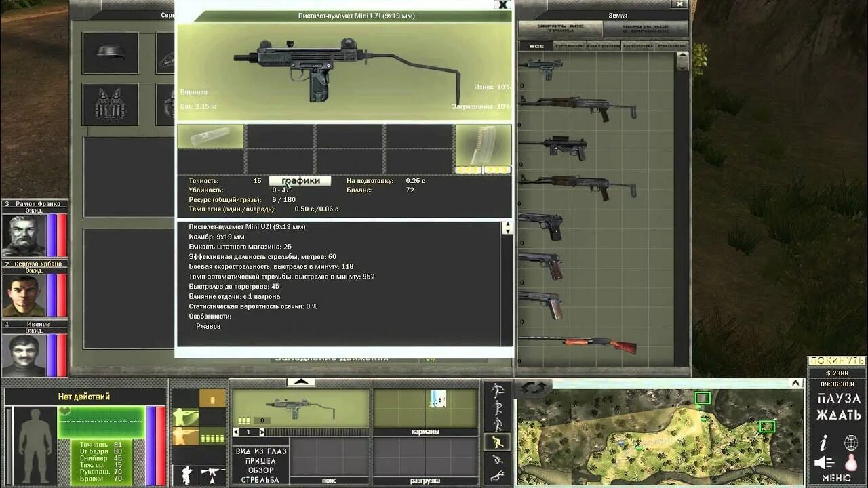Switch to fourth ground filter tab

(637, 46)
